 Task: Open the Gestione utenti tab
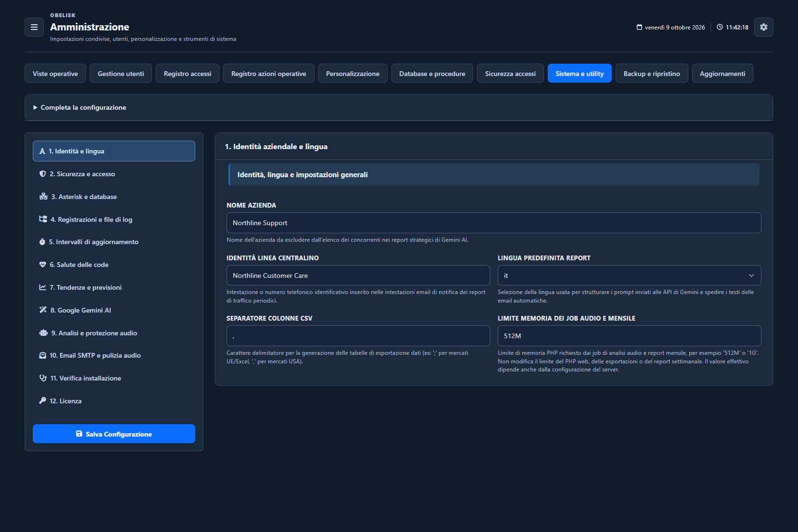pos(121,73)
